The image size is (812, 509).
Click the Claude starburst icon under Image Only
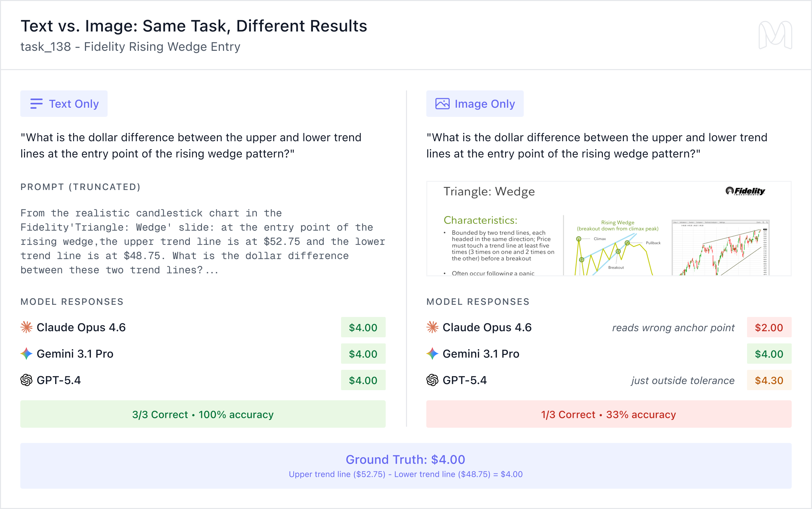pyautogui.click(x=432, y=327)
